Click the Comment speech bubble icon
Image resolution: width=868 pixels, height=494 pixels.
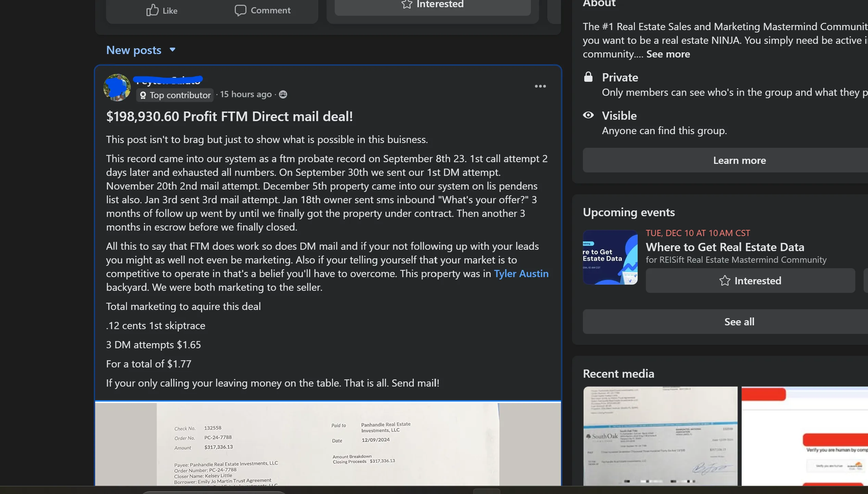240,10
